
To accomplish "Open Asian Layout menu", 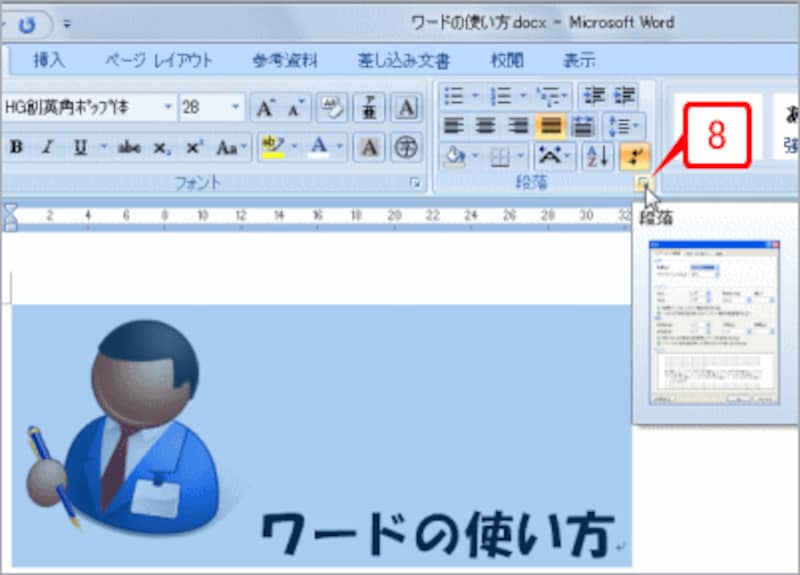I will (x=555, y=156).
